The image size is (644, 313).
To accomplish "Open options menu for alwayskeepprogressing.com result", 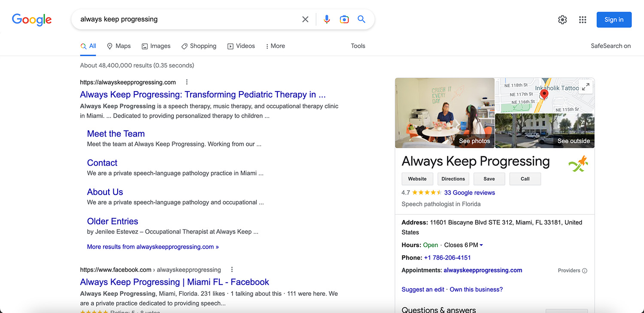I will 187,82.
